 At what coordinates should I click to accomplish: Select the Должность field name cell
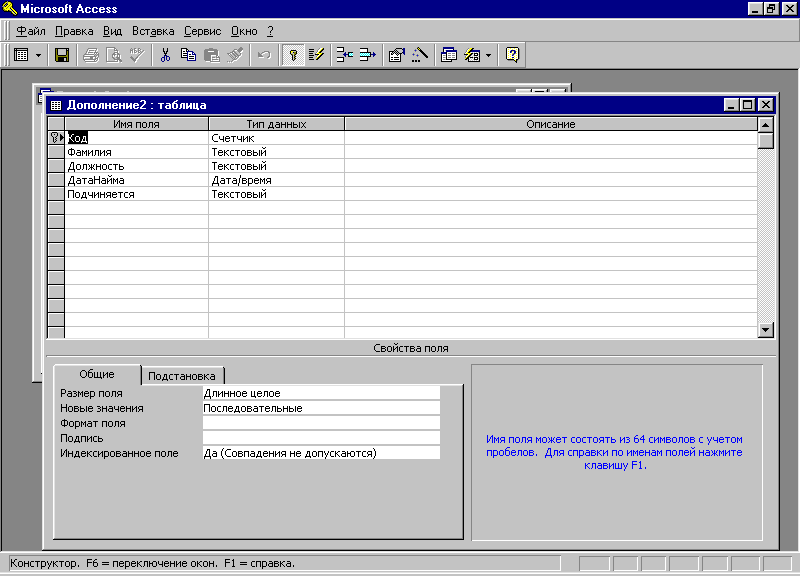tap(136, 166)
